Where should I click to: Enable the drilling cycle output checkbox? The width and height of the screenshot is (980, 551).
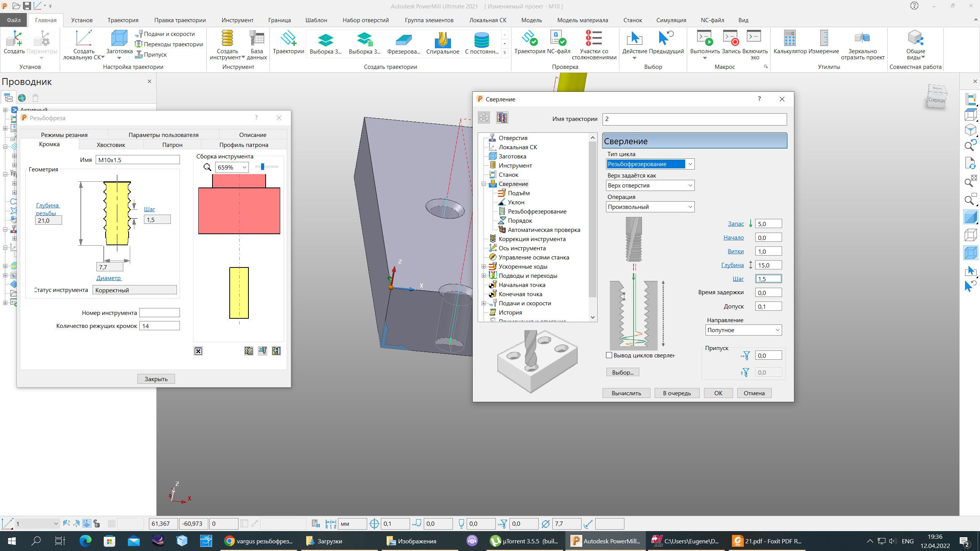click(x=609, y=355)
